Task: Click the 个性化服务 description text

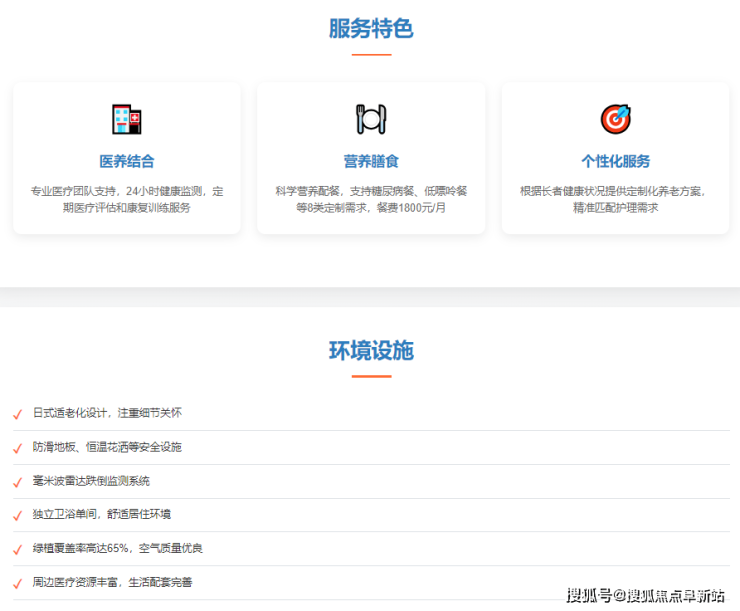Action: click(615, 199)
